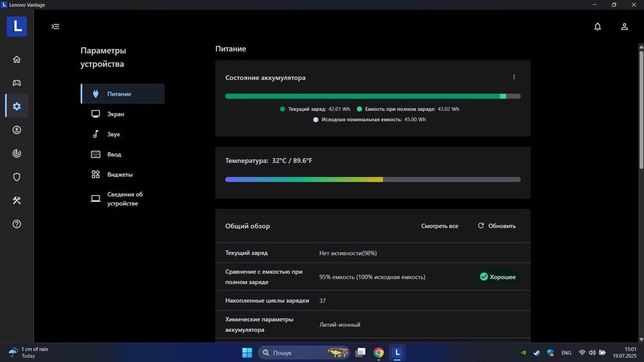Click the temperature gradient bar

pos(373,180)
